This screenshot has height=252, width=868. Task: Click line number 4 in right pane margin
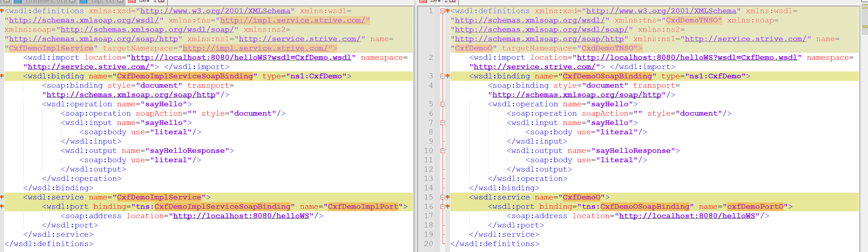(431, 86)
